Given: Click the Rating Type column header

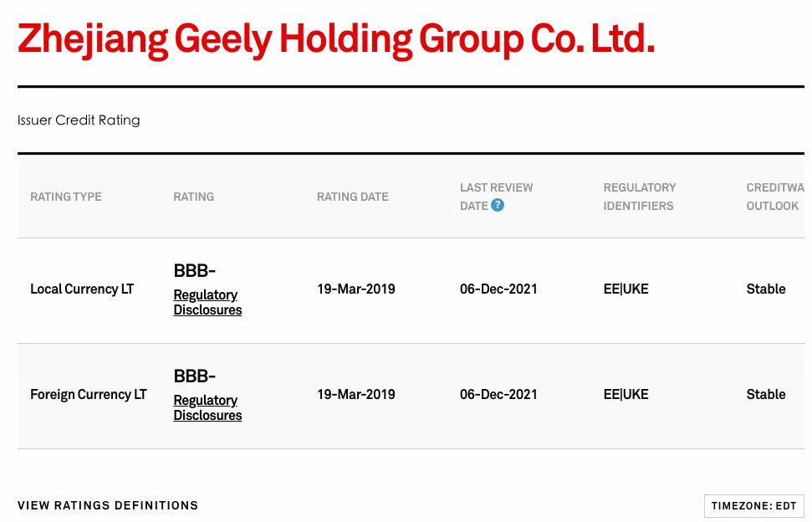Looking at the screenshot, I should (x=66, y=197).
